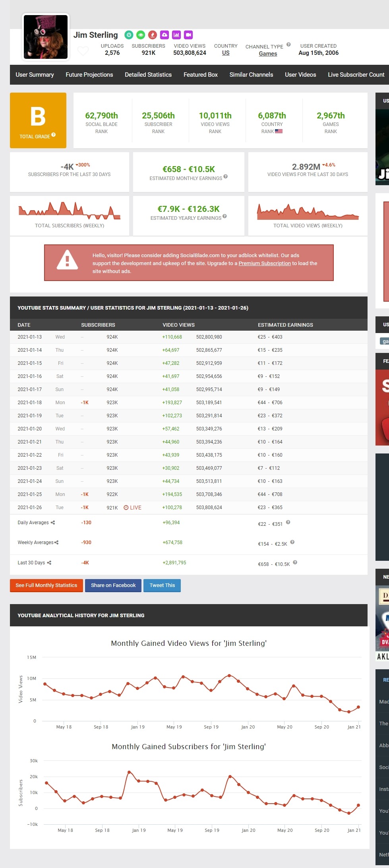Click the US country link
The width and height of the screenshot is (389, 868).
[x=226, y=53]
